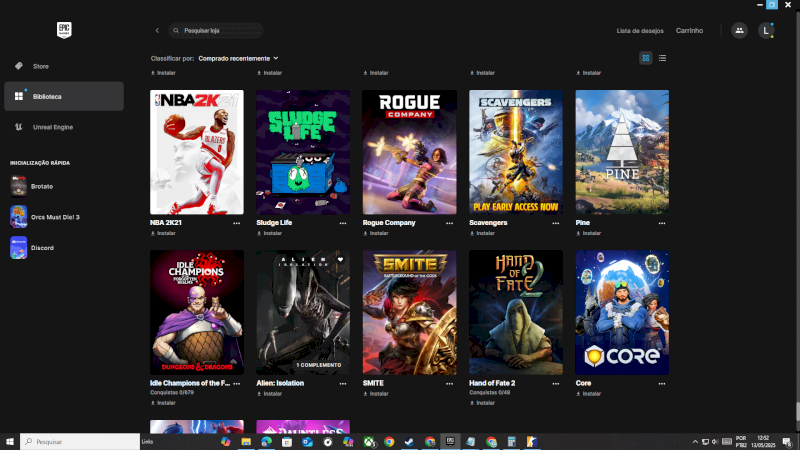Open options menu for Idle Champions
Image resolution: width=800 pixels, height=450 pixels.
[x=237, y=383]
